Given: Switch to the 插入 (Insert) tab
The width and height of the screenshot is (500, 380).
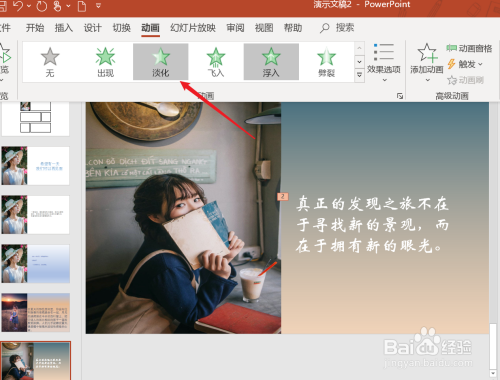Looking at the screenshot, I should pyautogui.click(x=64, y=28).
